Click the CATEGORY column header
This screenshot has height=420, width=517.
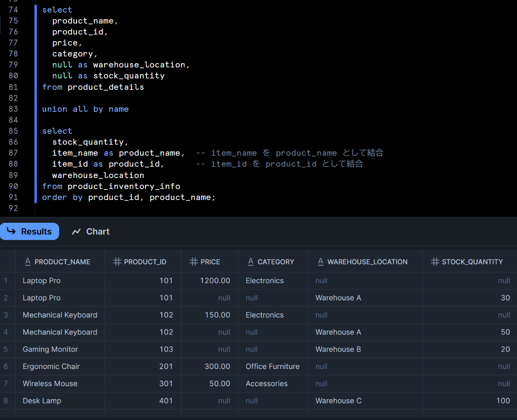point(273,262)
